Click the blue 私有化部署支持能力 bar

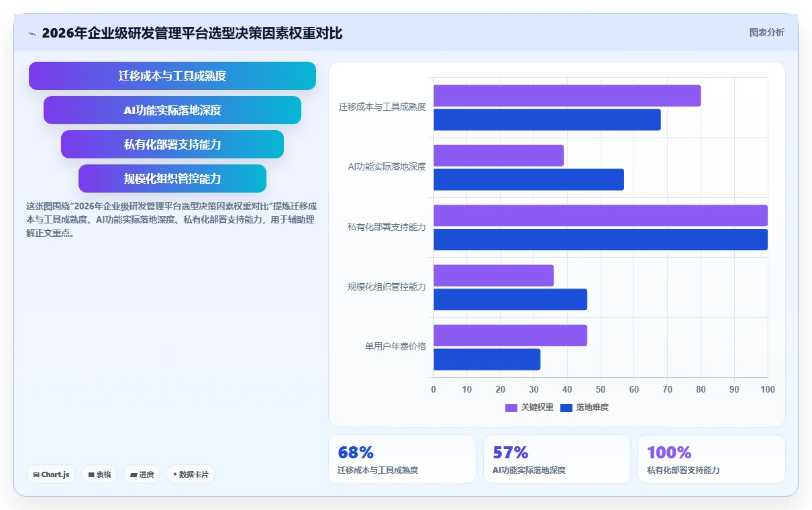coord(601,240)
